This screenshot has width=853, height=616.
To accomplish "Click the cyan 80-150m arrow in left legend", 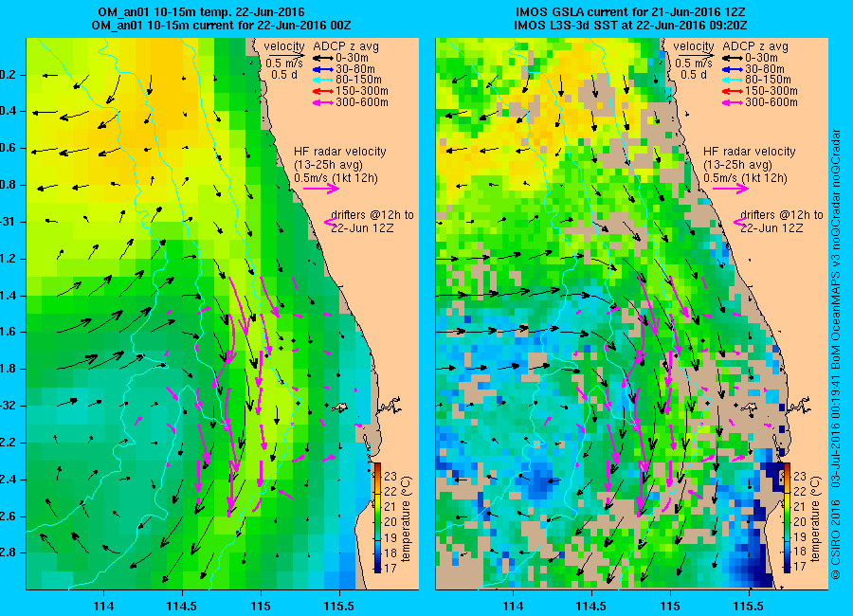I will point(322,80).
